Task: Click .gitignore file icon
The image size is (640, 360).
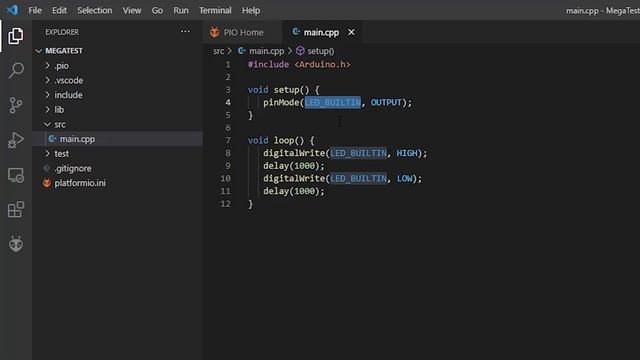Action: (47, 168)
